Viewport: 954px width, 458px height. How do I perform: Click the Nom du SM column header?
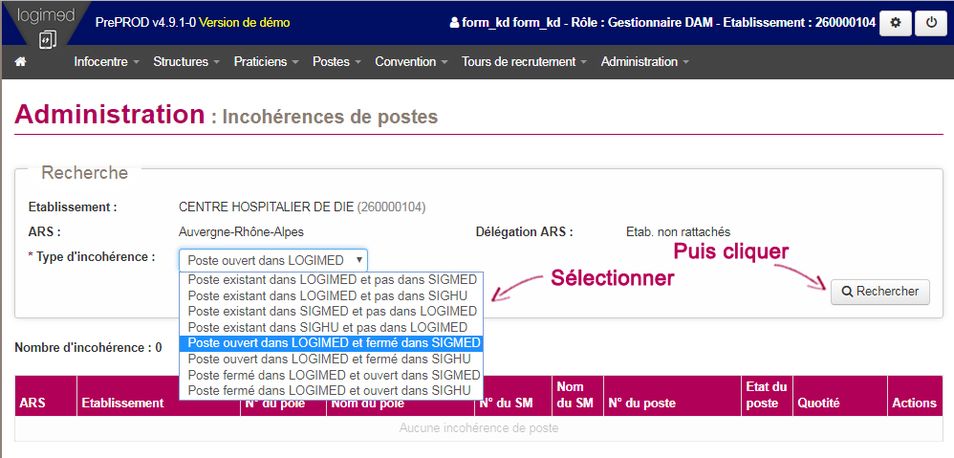coord(577,396)
